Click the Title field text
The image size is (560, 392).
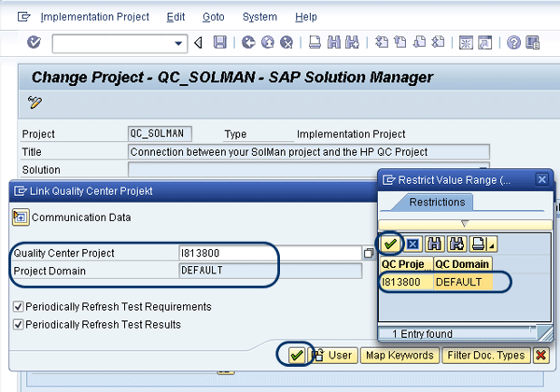pyautogui.click(x=309, y=152)
